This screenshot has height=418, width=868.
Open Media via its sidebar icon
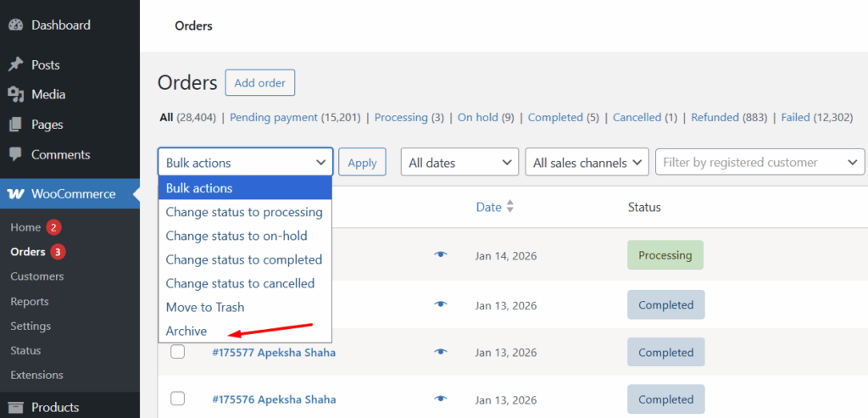tap(15, 95)
